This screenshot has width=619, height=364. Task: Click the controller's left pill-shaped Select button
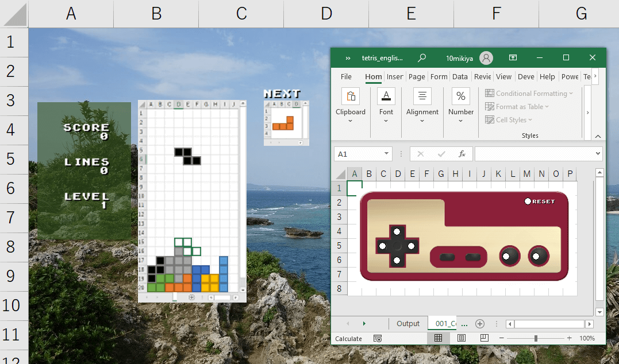447,258
